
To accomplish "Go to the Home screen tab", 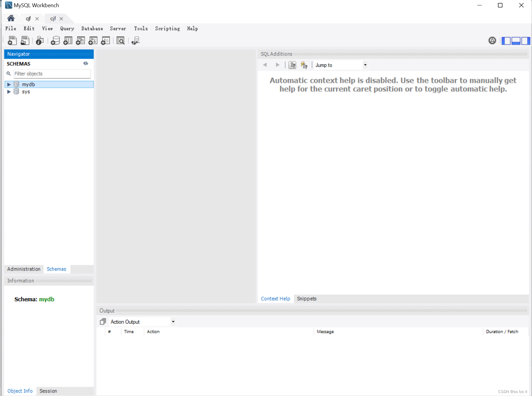I will point(11,19).
